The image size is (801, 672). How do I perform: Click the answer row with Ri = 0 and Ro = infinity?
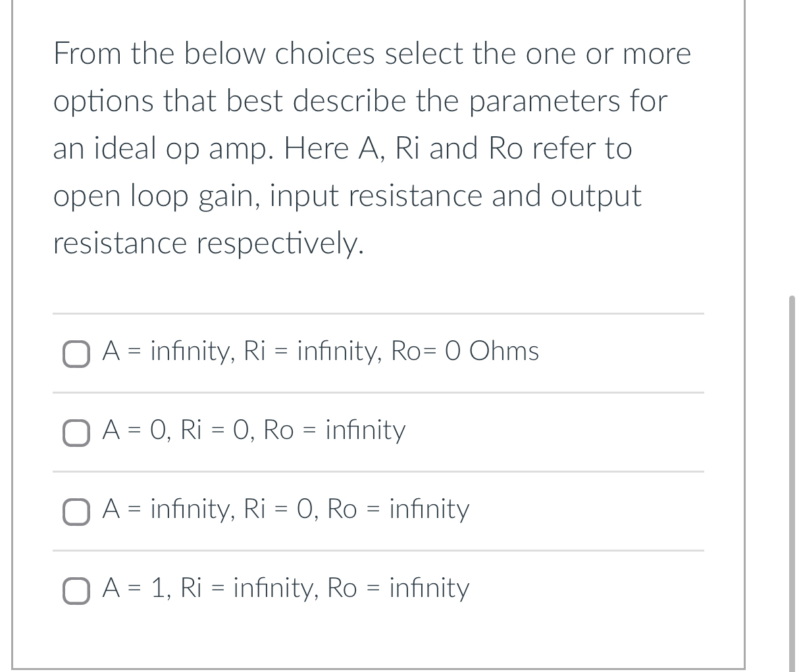[286, 509]
